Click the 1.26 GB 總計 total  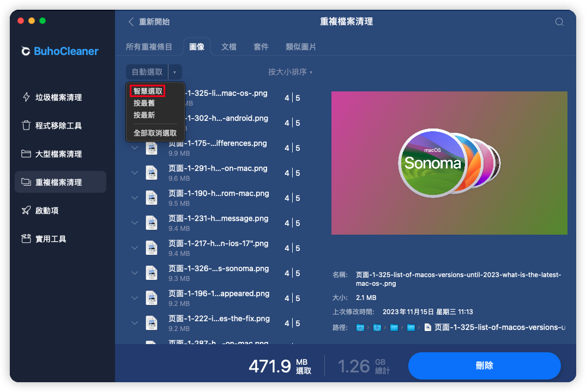point(364,366)
